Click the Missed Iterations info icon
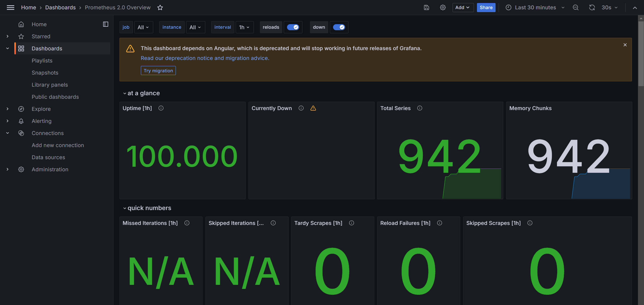Image resolution: width=644 pixels, height=305 pixels. click(187, 223)
